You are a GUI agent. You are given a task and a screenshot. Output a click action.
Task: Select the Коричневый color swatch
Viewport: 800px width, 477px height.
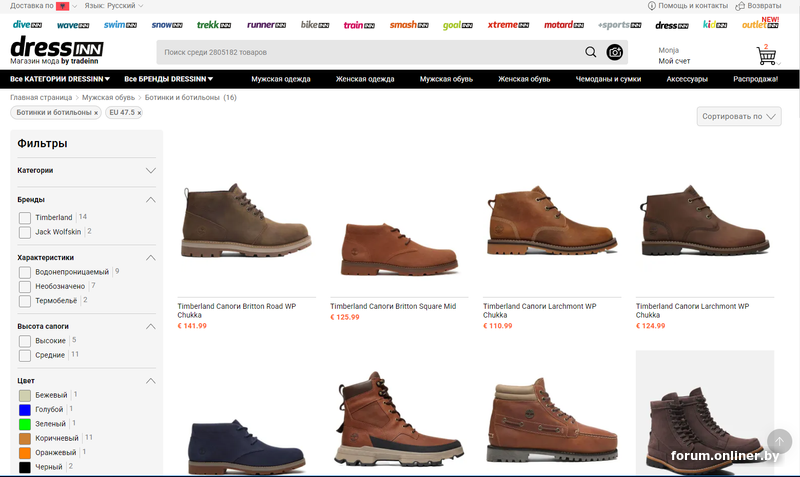[x=24, y=438]
